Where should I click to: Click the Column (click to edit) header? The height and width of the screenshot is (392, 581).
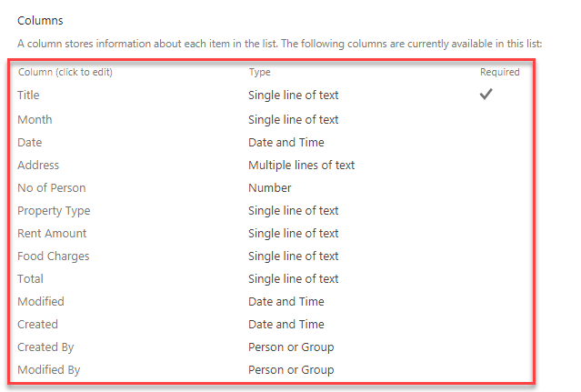click(65, 72)
